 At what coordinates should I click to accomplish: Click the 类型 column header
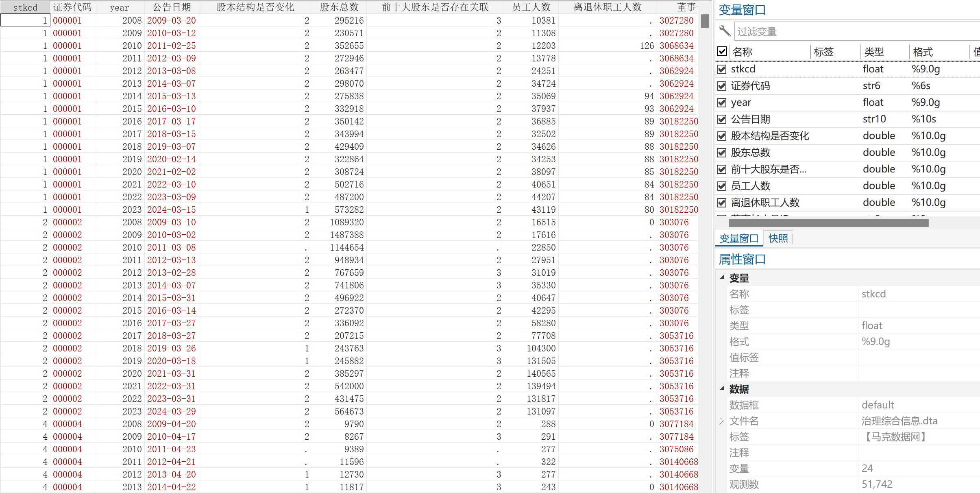coord(874,52)
